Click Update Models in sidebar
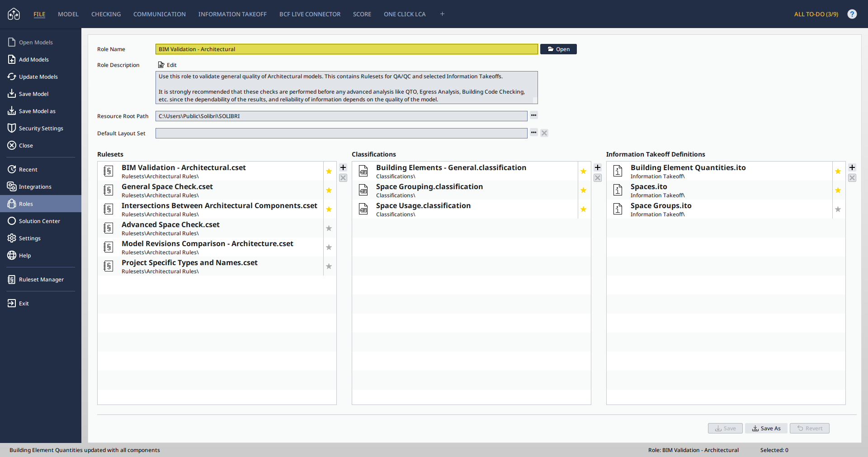Image resolution: width=868 pixels, height=457 pixels. coord(41,77)
